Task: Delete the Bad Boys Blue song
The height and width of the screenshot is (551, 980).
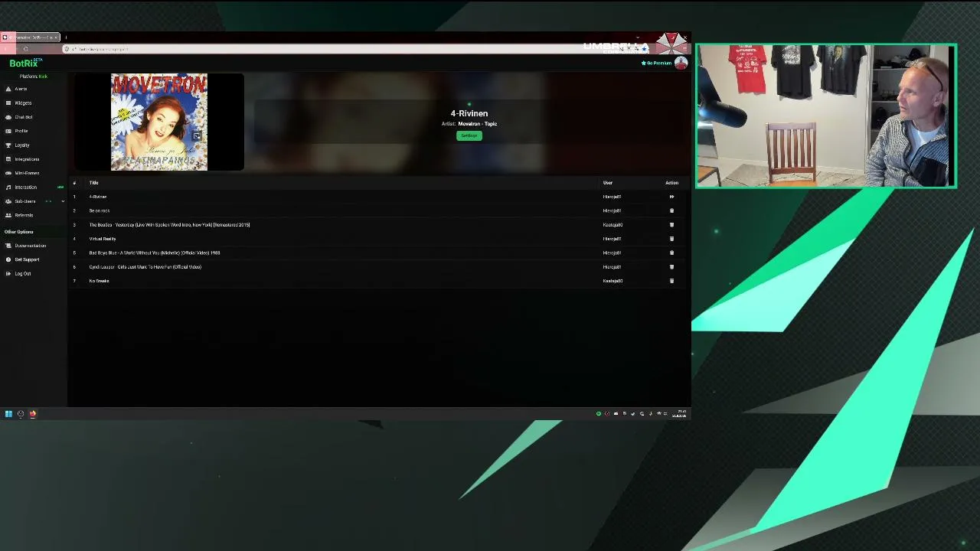Action: (671, 253)
